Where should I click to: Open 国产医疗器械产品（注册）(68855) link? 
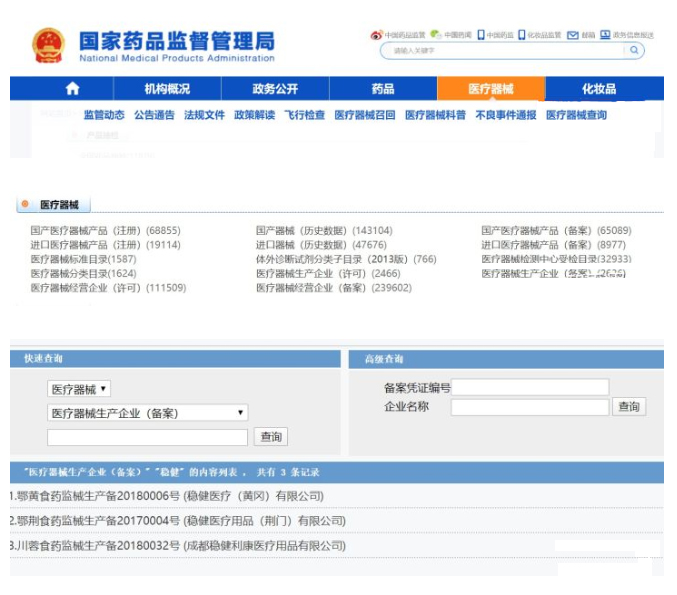(105, 231)
